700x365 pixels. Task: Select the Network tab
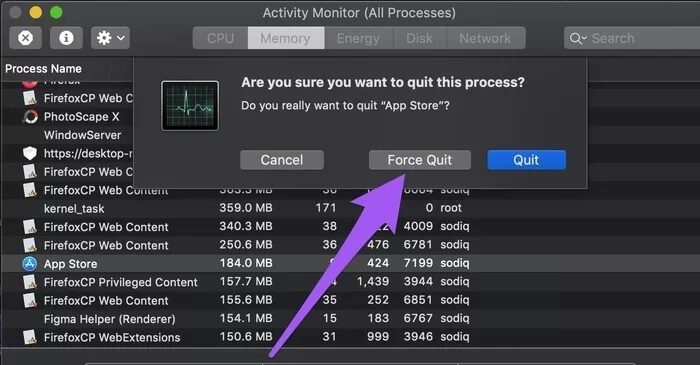click(x=485, y=38)
